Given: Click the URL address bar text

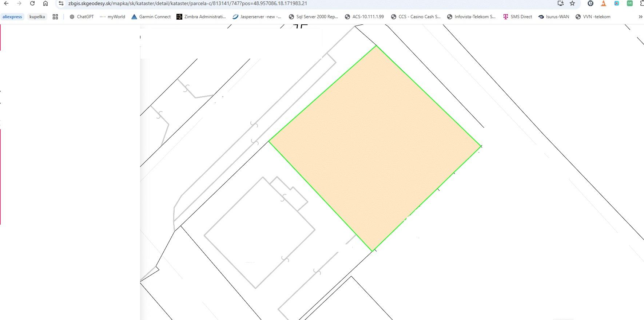Looking at the screenshot, I should [x=187, y=3].
